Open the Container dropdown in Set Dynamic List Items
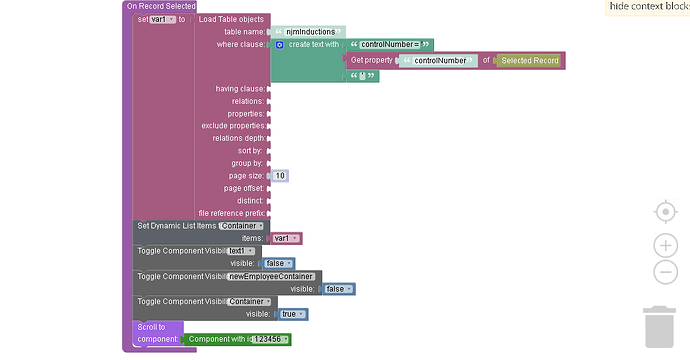This screenshot has width=690, height=360. (242, 226)
